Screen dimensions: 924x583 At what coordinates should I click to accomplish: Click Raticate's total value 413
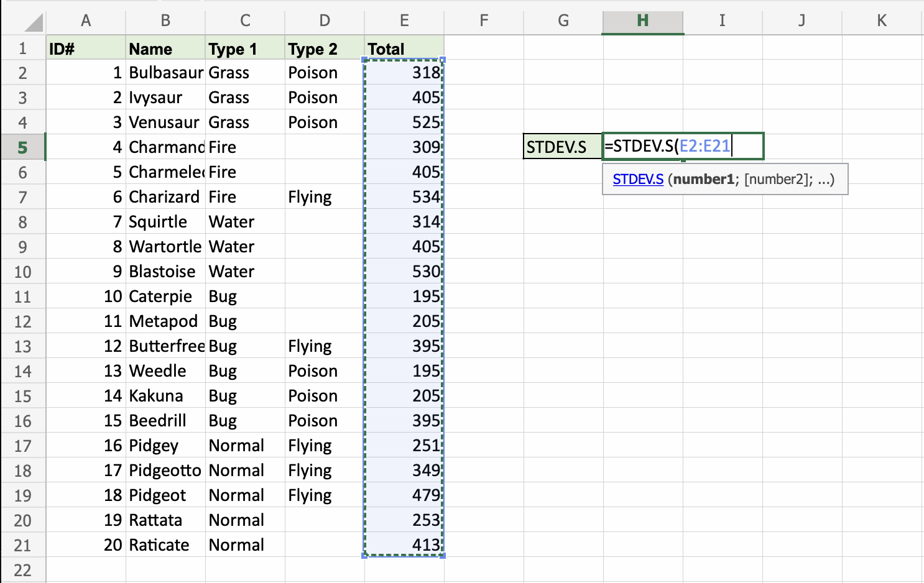pos(404,545)
